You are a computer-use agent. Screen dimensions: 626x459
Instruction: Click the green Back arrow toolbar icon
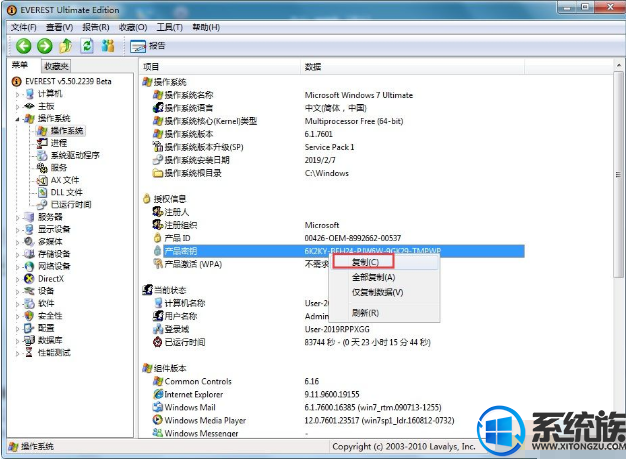coord(24,46)
